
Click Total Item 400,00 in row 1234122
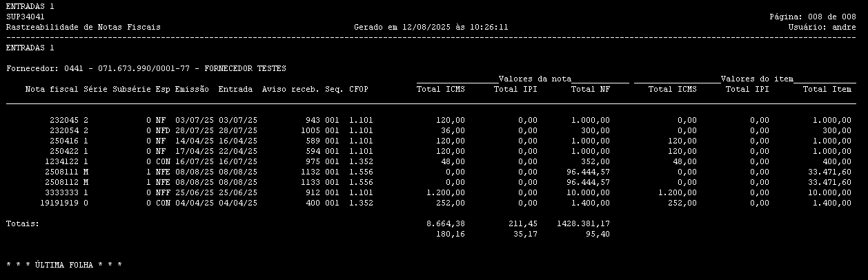point(837,161)
